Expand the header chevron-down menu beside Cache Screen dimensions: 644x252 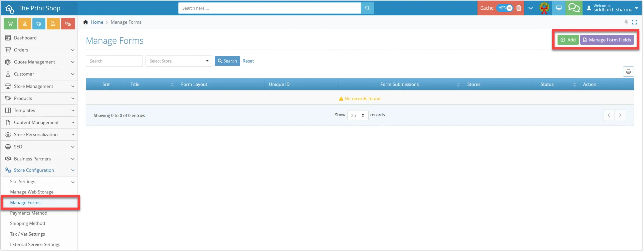530,8
